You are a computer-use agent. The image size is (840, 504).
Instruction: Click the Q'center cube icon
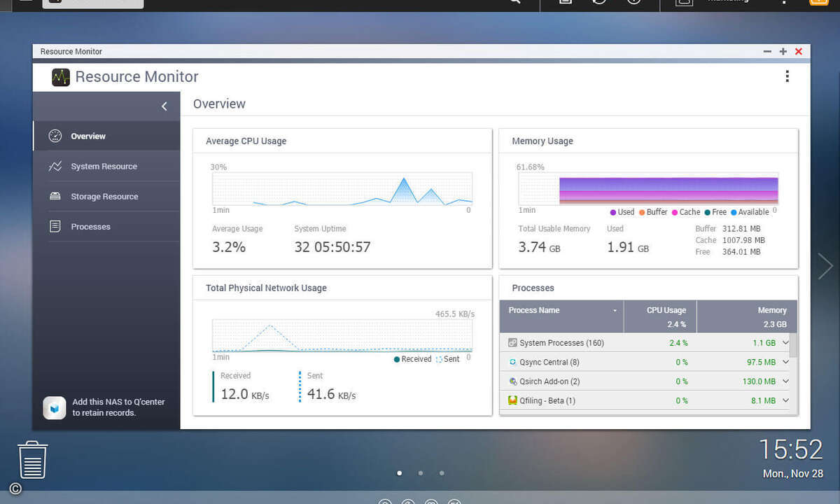(x=55, y=407)
